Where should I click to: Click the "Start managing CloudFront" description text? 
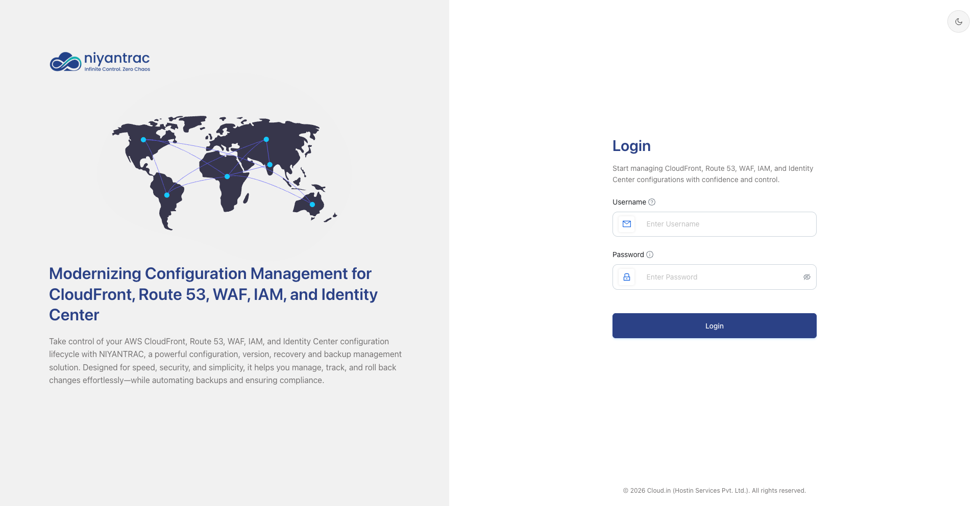(713, 174)
